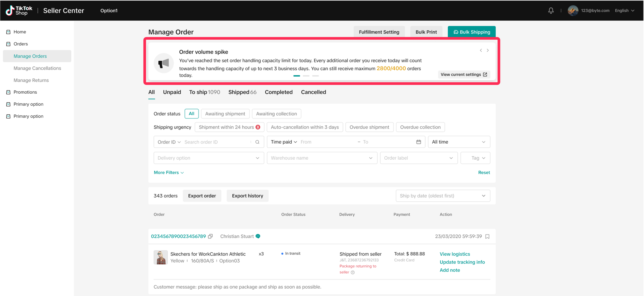This screenshot has height=296, width=644.
Task: Click the View logistics link
Action: (455, 254)
